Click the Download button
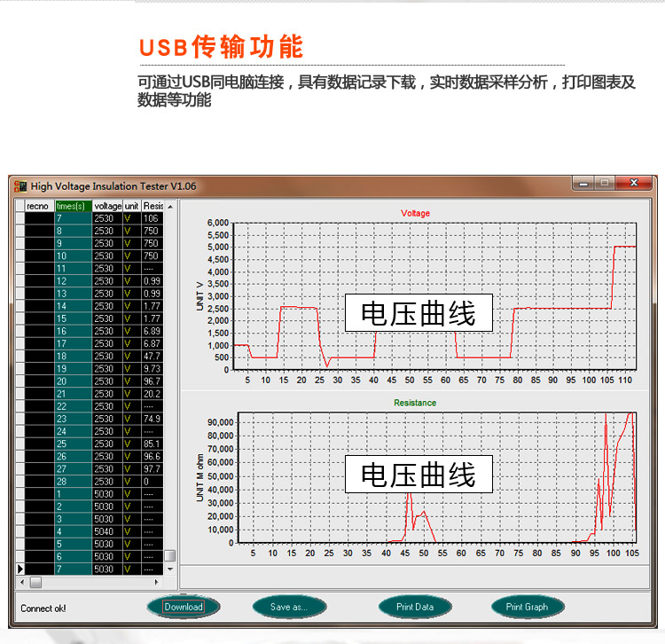The image size is (665, 644). (184, 608)
